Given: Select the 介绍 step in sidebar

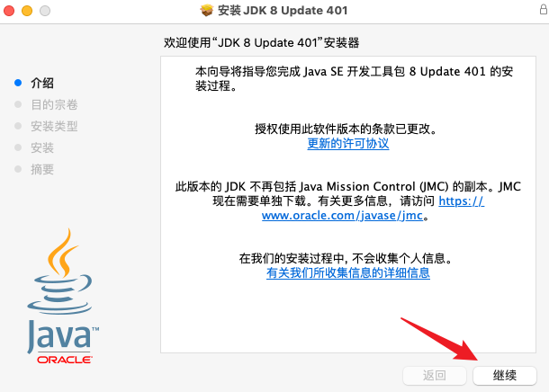Looking at the screenshot, I should (x=42, y=84).
